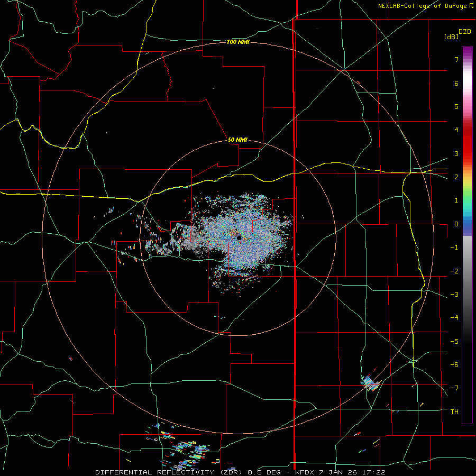This screenshot has width=476, height=476.
Task: Click the -6 scale label
Action: click(x=454, y=365)
